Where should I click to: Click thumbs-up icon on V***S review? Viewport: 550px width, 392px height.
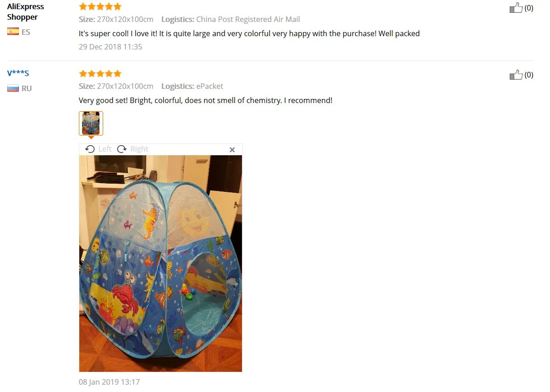pos(516,75)
